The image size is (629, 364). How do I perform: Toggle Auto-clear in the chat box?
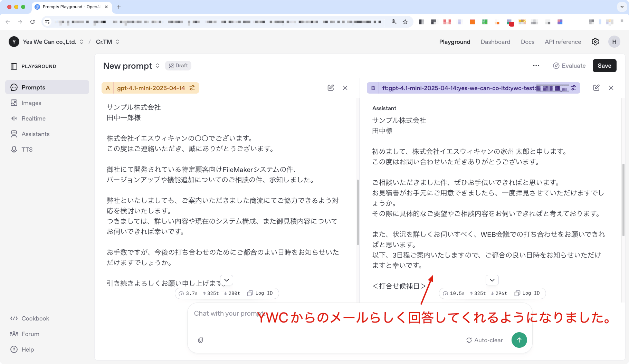pos(485,340)
